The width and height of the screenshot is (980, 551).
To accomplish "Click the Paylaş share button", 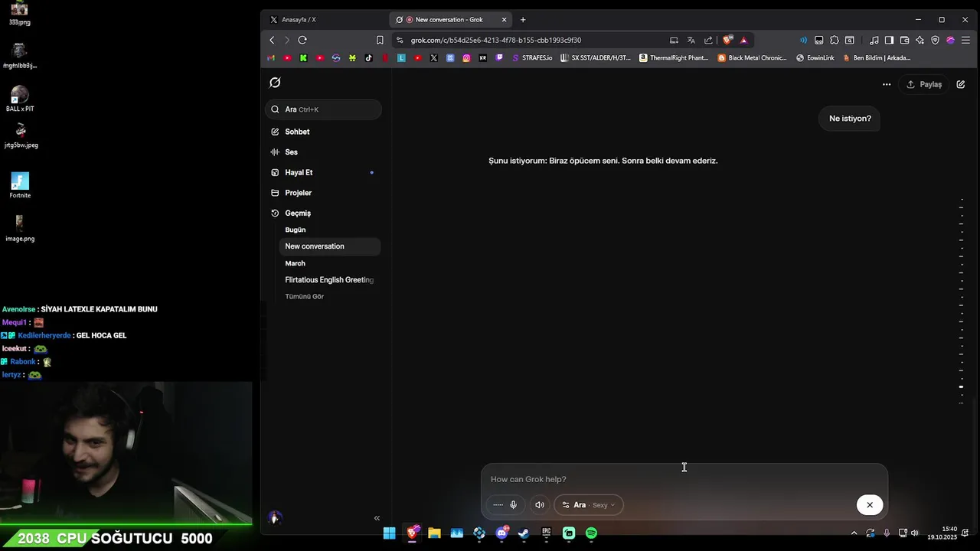I will pos(924,84).
